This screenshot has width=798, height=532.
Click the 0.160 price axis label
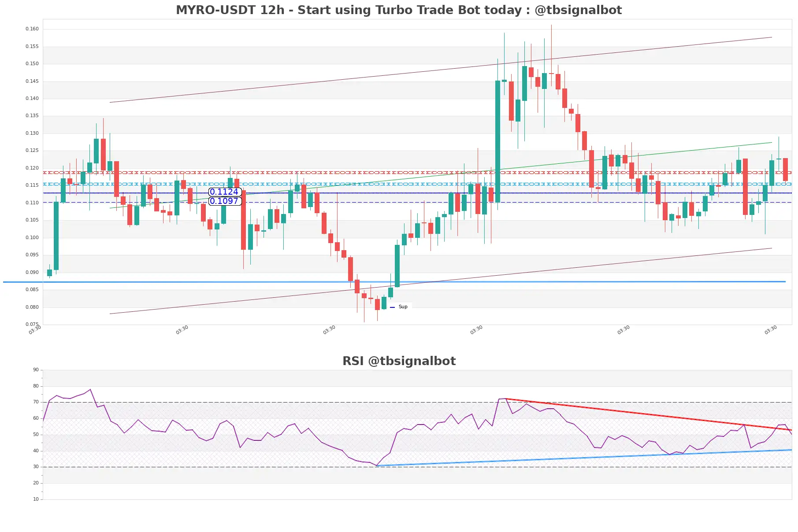click(x=32, y=29)
